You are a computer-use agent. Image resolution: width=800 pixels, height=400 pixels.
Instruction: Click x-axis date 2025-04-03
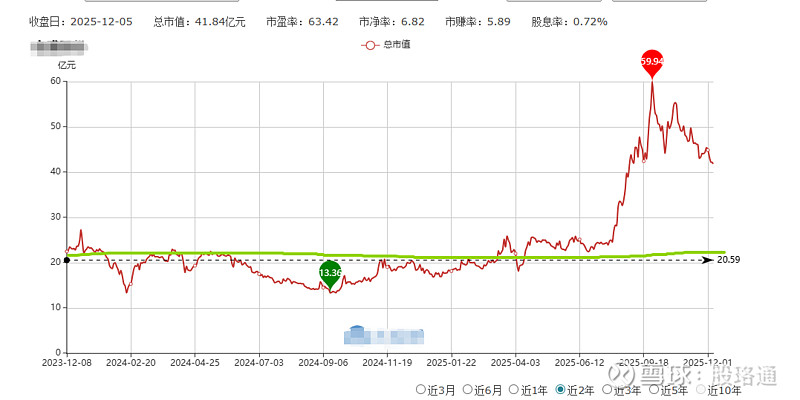tap(515, 362)
